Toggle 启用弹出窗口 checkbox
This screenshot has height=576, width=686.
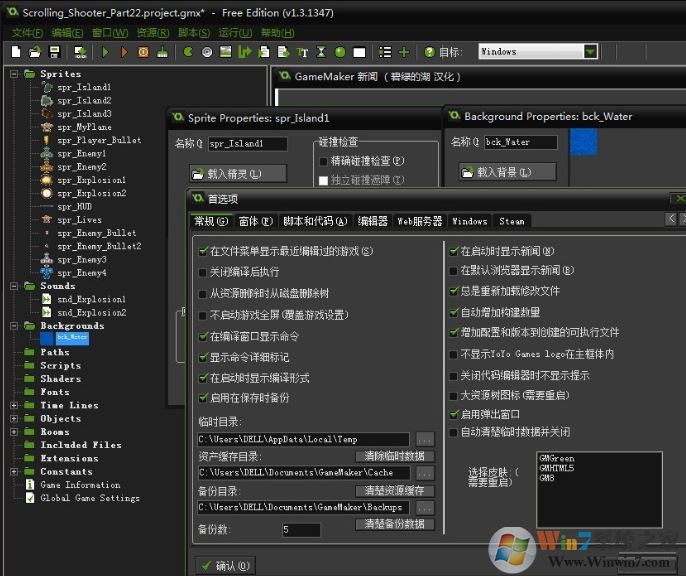pyautogui.click(x=454, y=414)
